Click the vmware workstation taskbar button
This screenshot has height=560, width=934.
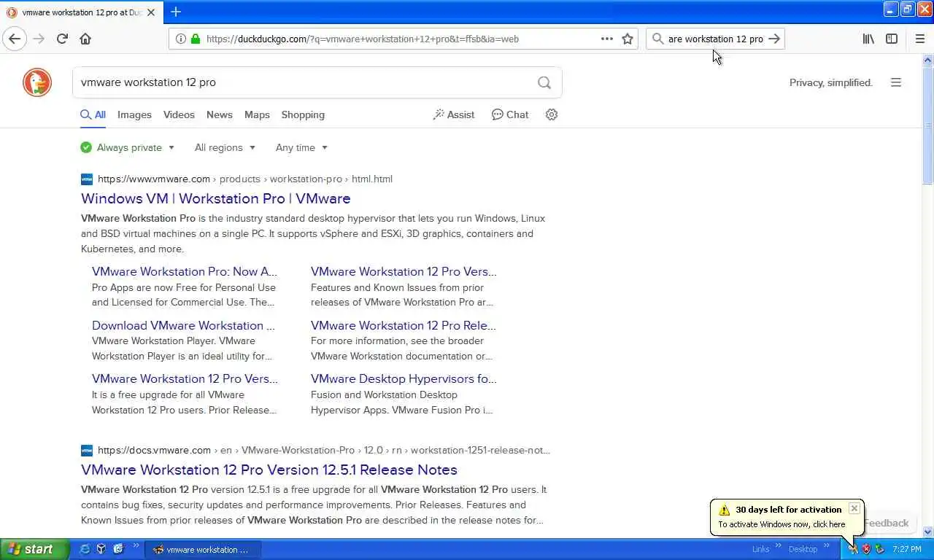202,550
